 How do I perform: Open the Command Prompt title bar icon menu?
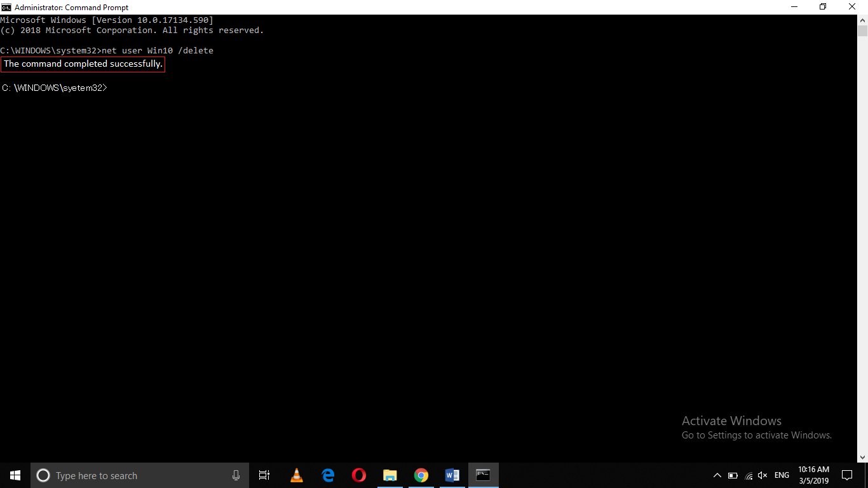pos(6,7)
